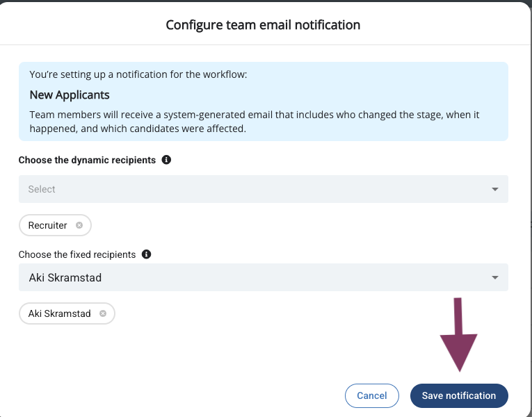This screenshot has width=532, height=417.
Task: Click the New Applicants workflow name
Action: click(70, 95)
